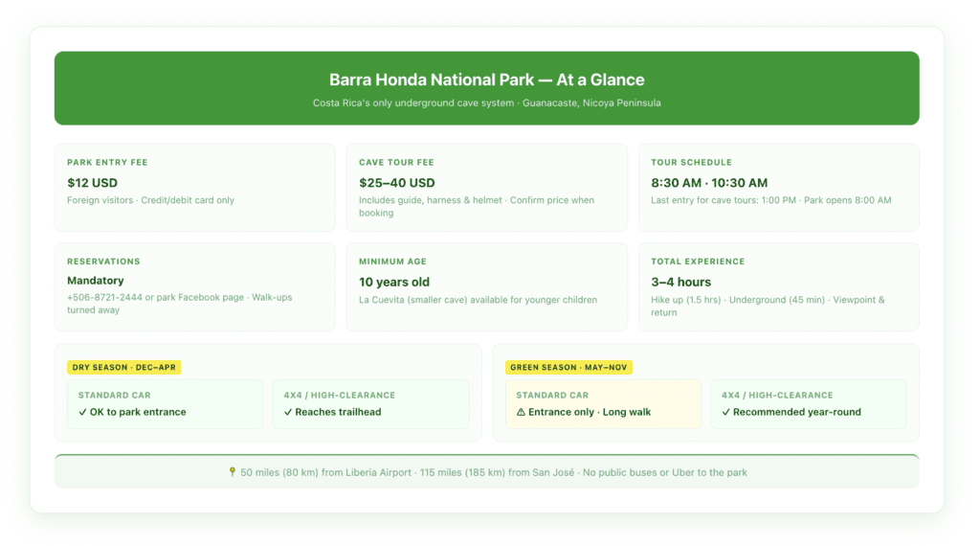Click the TOUR SCHEDULE label
This screenshot has height=546, width=980.
click(x=691, y=162)
